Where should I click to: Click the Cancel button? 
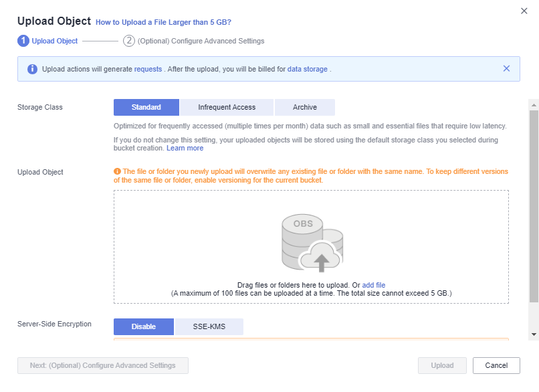[x=496, y=365]
